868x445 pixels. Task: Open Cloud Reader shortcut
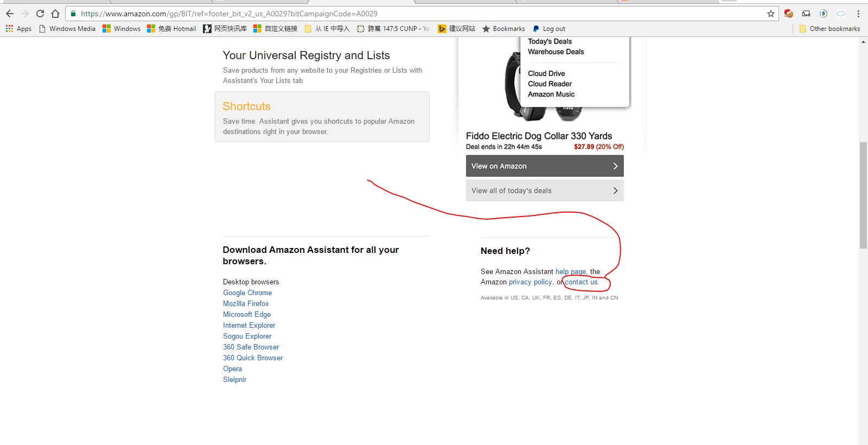click(x=550, y=84)
